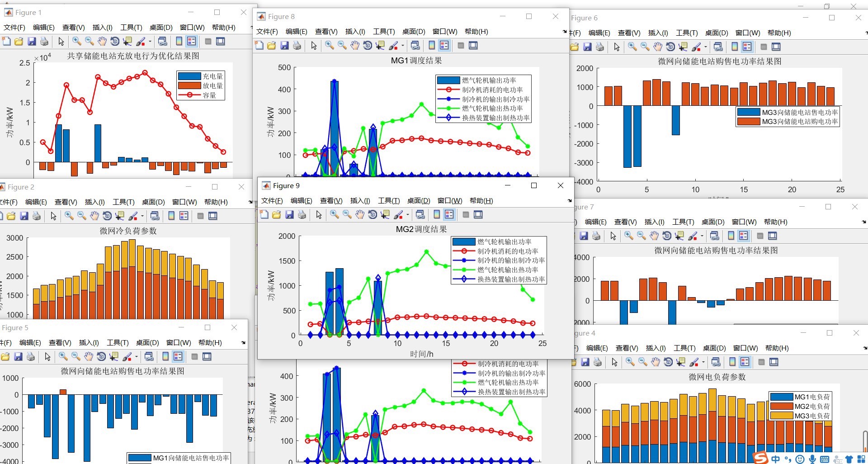Select 'MG2调度结果' plot title in Figure 9
868x464 pixels.
(x=421, y=229)
